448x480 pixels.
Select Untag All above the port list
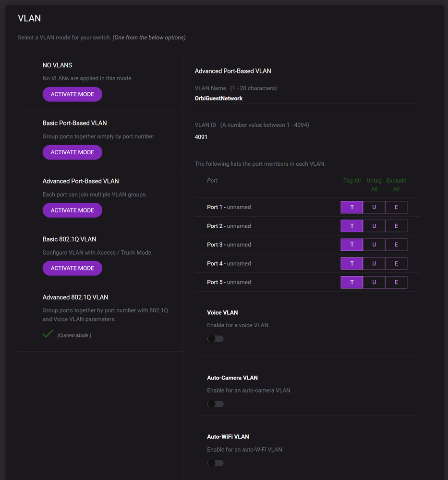click(374, 185)
